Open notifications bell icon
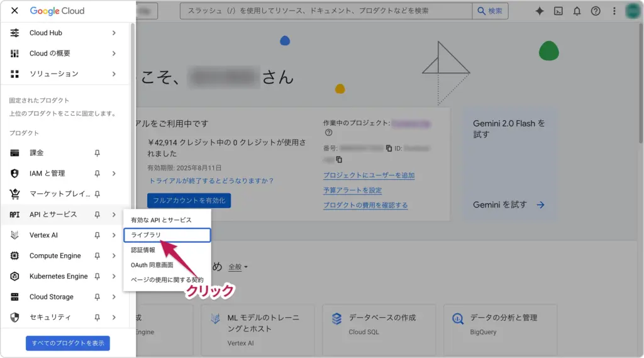644x358 pixels. pos(577,11)
